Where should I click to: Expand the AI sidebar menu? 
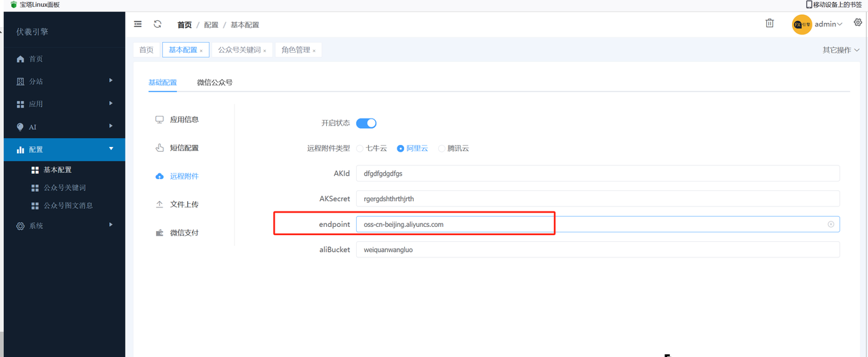click(64, 127)
